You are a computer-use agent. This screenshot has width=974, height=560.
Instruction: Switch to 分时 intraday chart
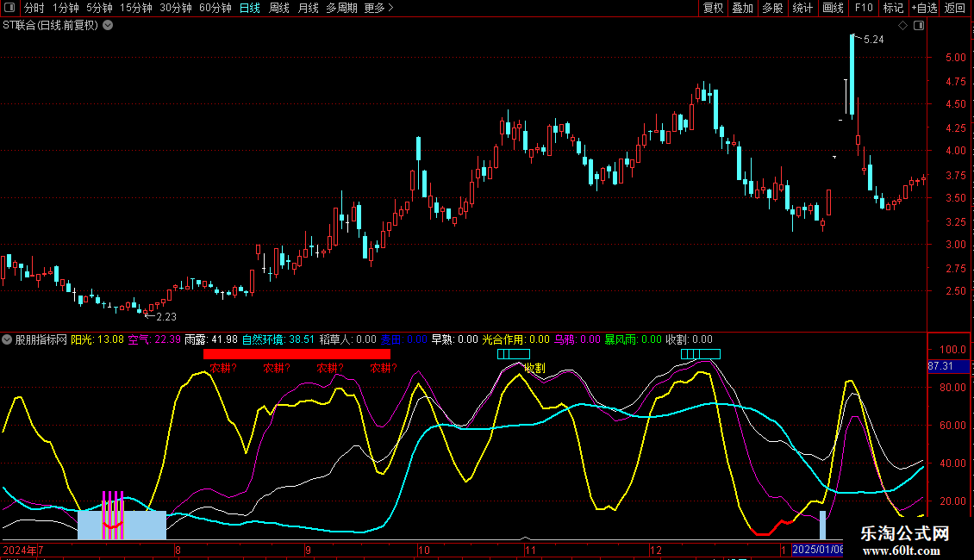click(x=34, y=8)
